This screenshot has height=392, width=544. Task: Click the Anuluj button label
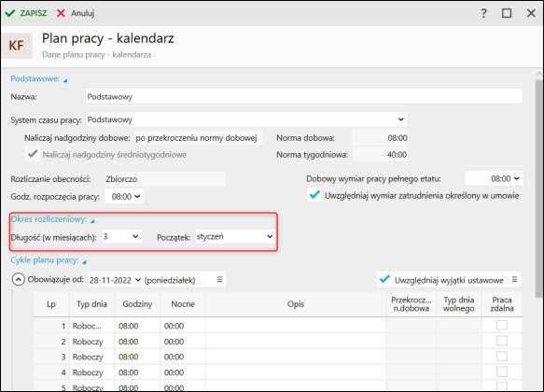coord(83,13)
